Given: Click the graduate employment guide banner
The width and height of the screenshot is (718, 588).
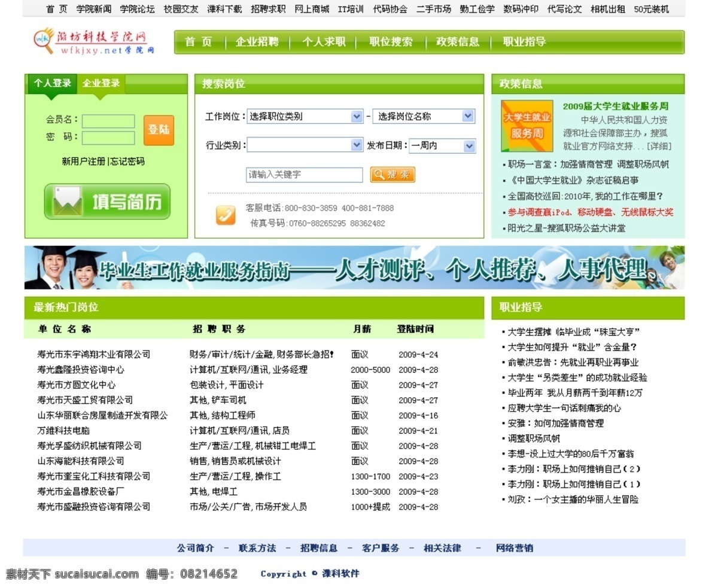Looking at the screenshot, I should 354,267.
